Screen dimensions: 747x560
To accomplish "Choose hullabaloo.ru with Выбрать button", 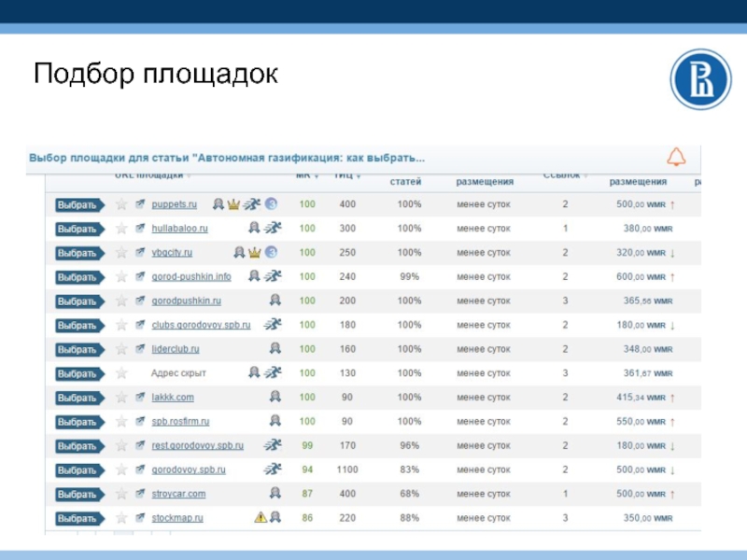I will coord(79,229).
